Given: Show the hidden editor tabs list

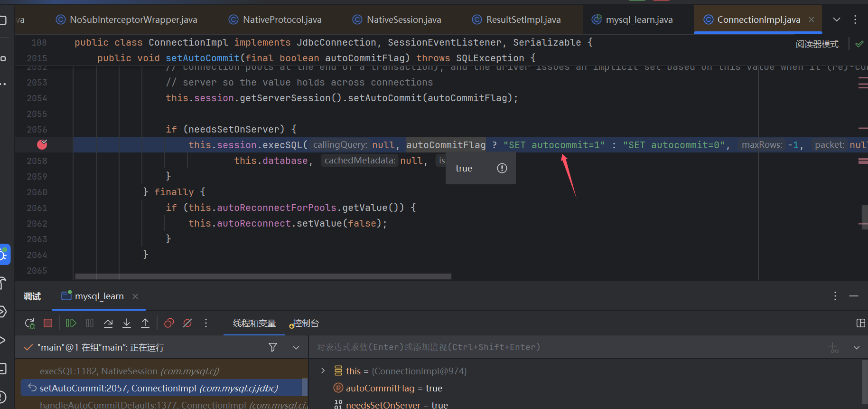Looking at the screenshot, I should (x=837, y=19).
